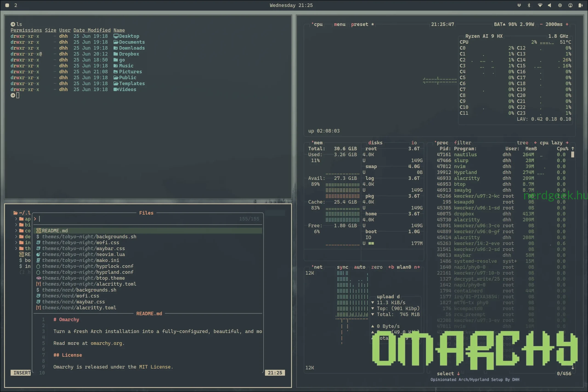Expand the 'co' folder in nvim tree
The height and width of the screenshot is (392, 588).
[16, 231]
